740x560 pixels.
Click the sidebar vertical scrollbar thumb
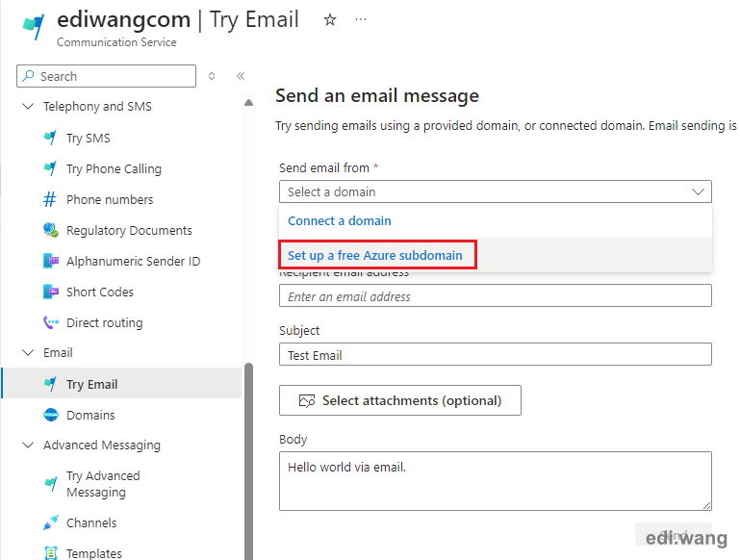click(x=248, y=462)
